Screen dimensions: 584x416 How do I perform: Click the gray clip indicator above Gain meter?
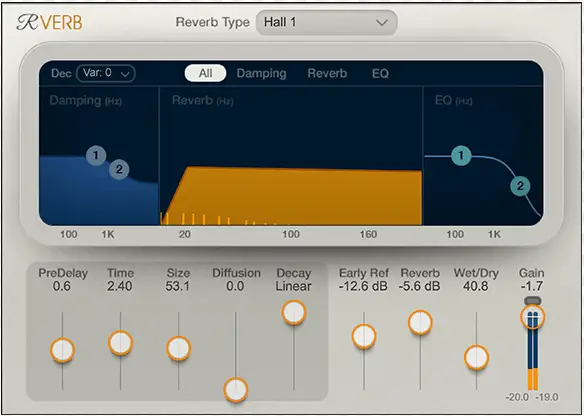[533, 300]
